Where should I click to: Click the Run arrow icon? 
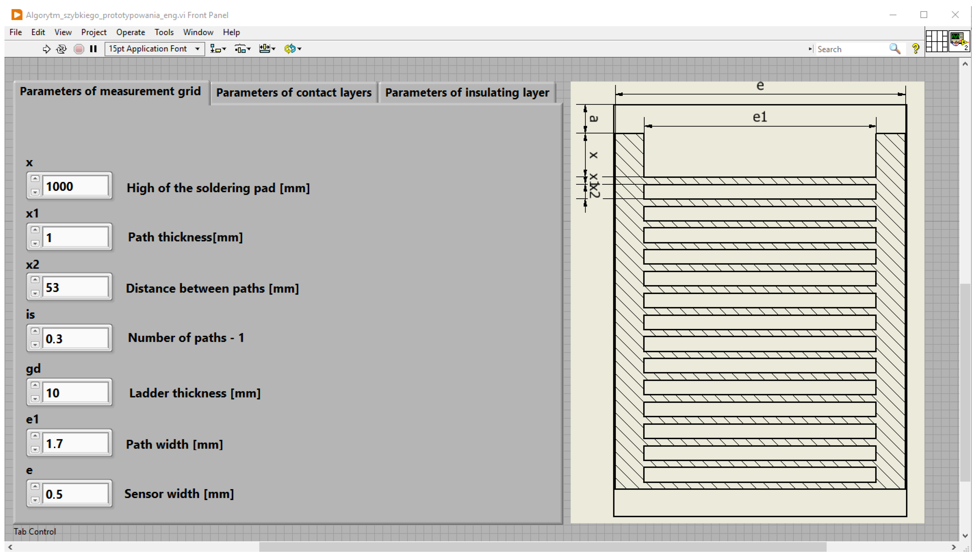[x=46, y=49]
